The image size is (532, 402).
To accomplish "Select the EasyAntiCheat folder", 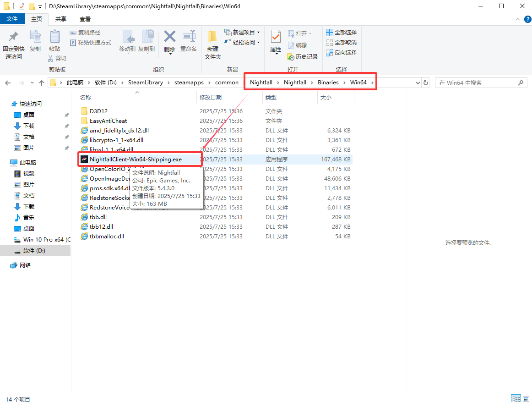I will [x=108, y=121].
